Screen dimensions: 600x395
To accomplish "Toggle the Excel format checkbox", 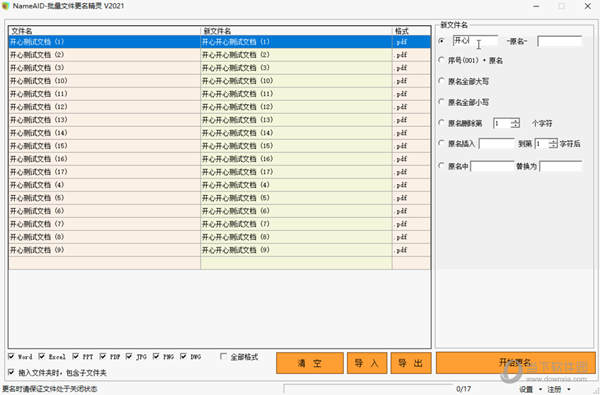I will 42,356.
